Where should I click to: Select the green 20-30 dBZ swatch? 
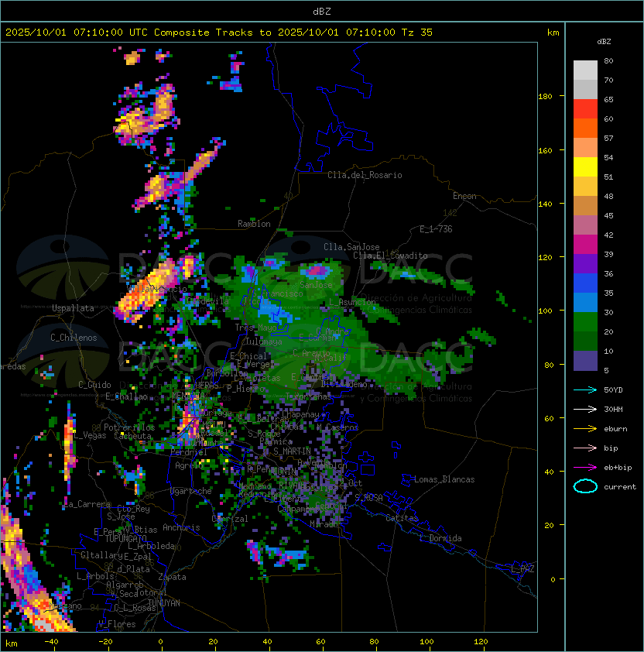(x=585, y=322)
